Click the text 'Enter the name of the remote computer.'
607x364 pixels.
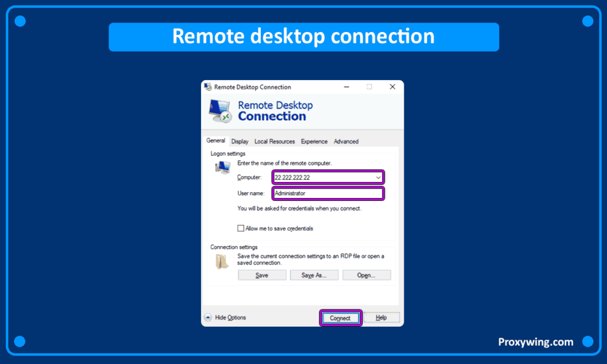[x=285, y=163]
